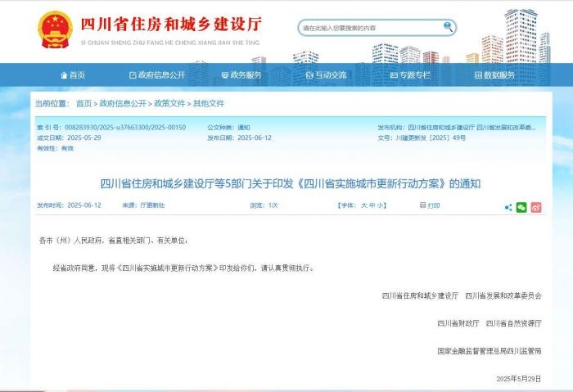Click the source text 厅更新处
The image size is (573, 392).
click(152, 205)
